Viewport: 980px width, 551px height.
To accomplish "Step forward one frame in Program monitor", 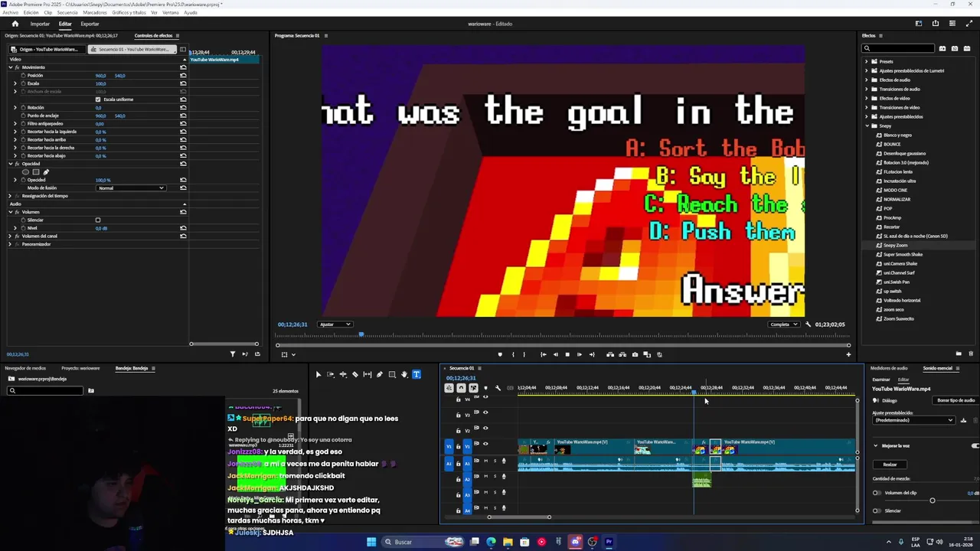I will point(580,354).
